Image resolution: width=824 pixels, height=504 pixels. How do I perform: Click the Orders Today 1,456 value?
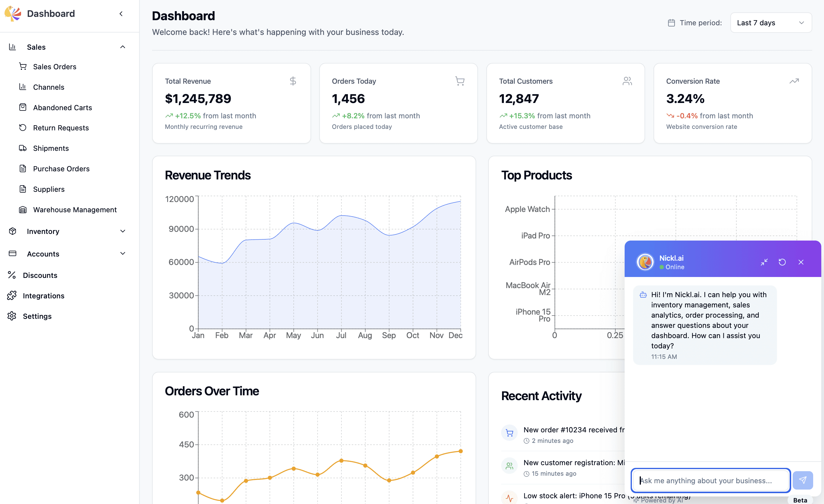coord(348,98)
